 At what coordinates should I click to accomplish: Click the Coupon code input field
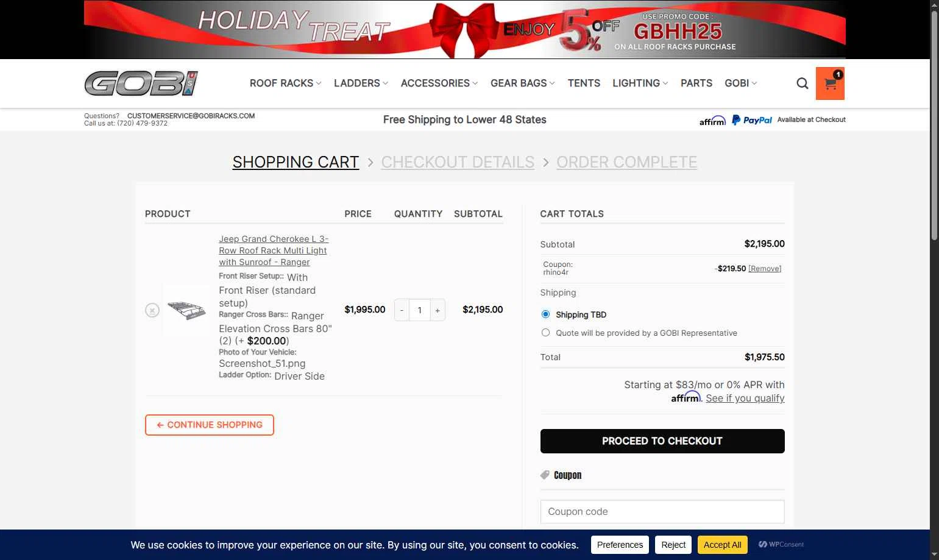662,512
